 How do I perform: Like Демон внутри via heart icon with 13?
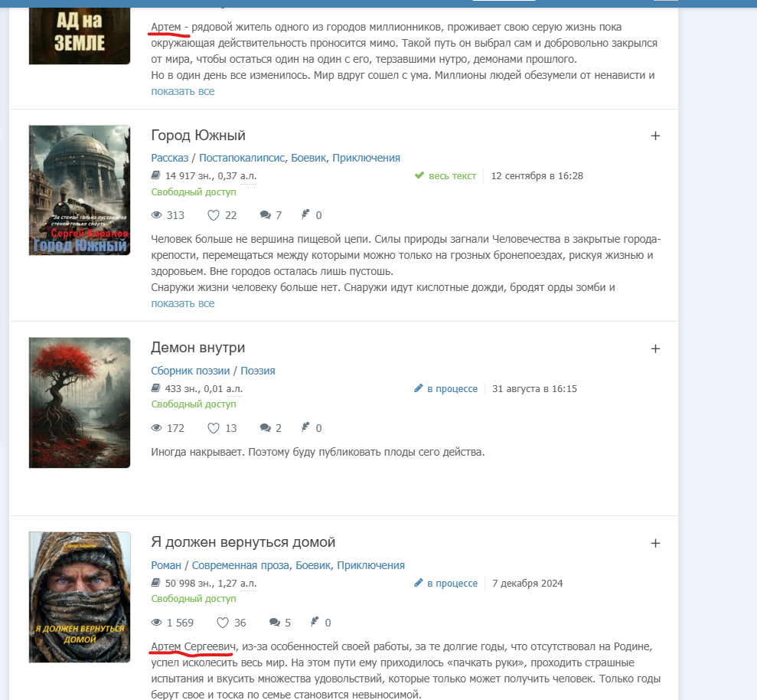point(214,427)
